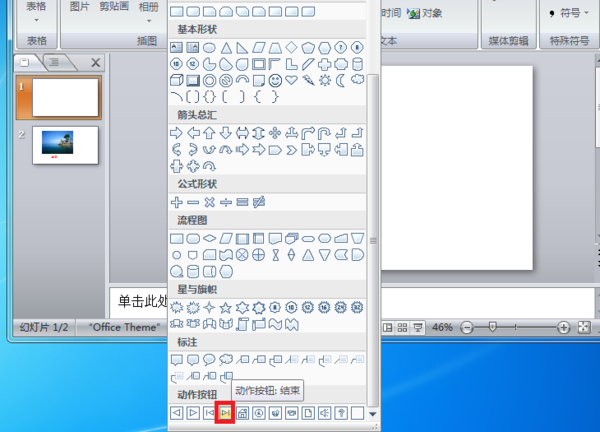The image size is (600, 432).
Task: Pick the Home action button shape
Action: click(x=242, y=412)
